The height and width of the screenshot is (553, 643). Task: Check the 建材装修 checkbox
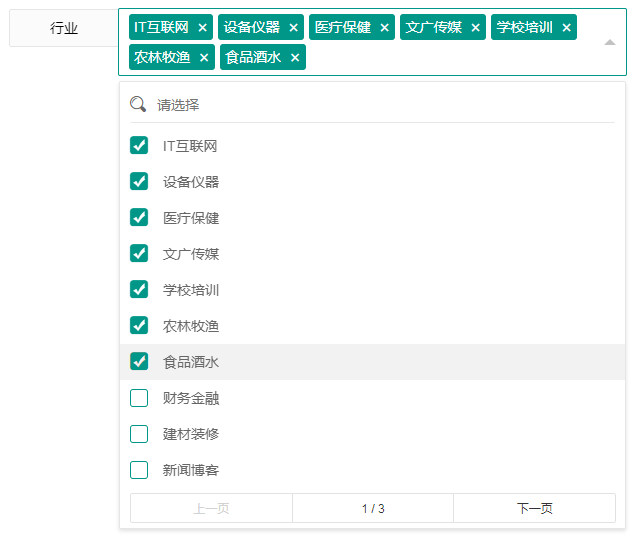[x=139, y=434]
